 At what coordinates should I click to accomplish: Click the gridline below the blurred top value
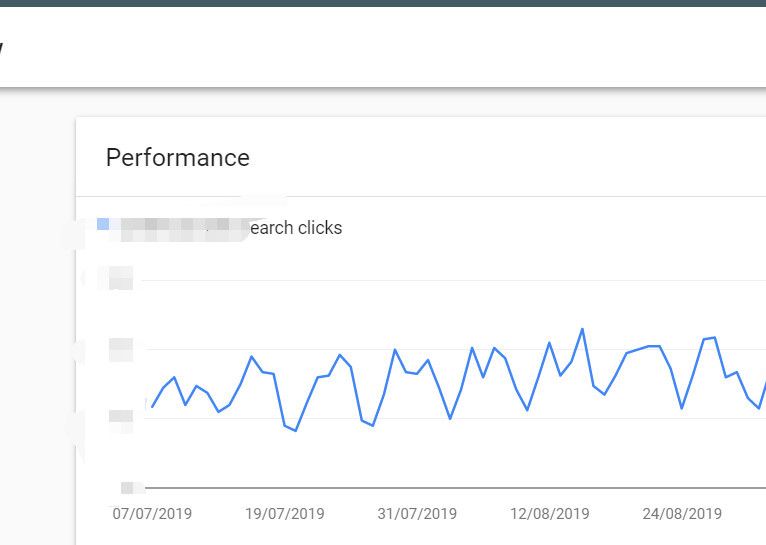pos(450,281)
